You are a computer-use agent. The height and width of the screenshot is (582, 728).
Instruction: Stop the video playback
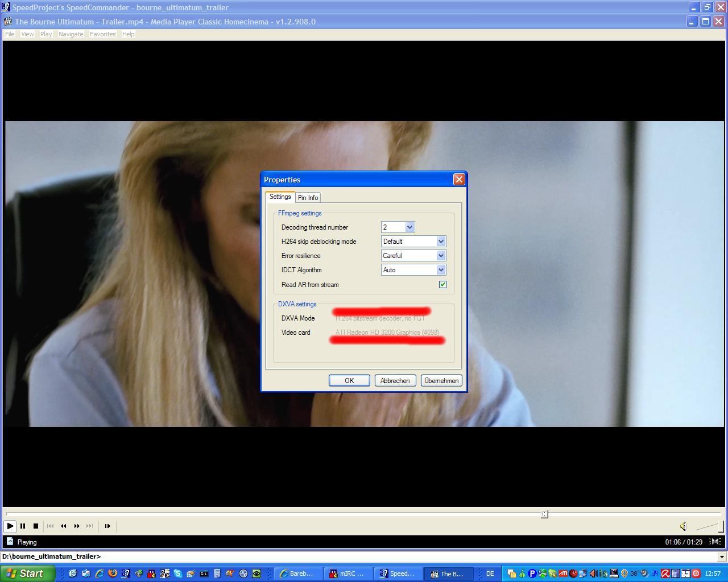[x=35, y=526]
